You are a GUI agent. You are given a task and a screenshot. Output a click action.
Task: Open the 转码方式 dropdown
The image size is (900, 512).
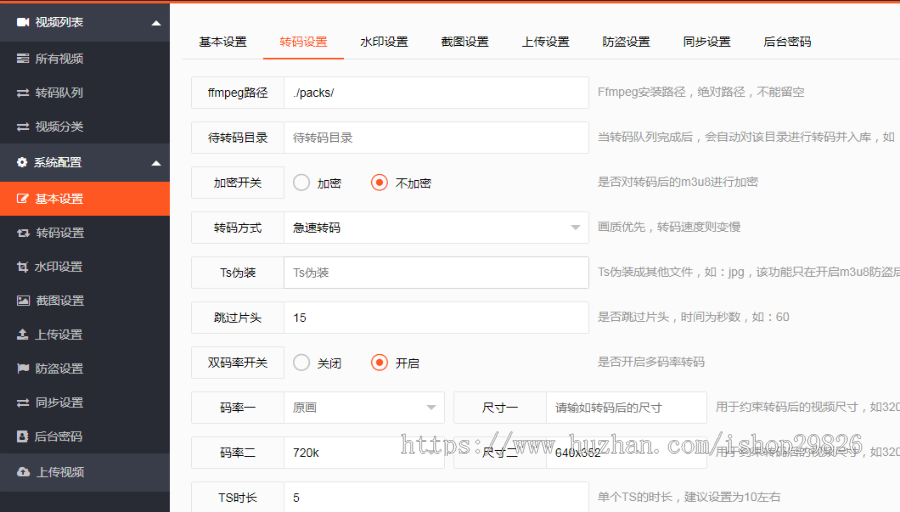tap(436, 228)
